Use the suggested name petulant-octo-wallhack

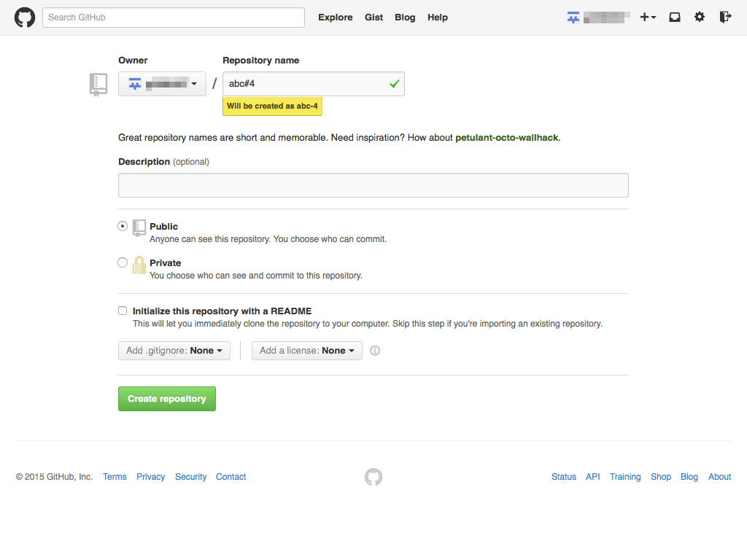click(507, 137)
